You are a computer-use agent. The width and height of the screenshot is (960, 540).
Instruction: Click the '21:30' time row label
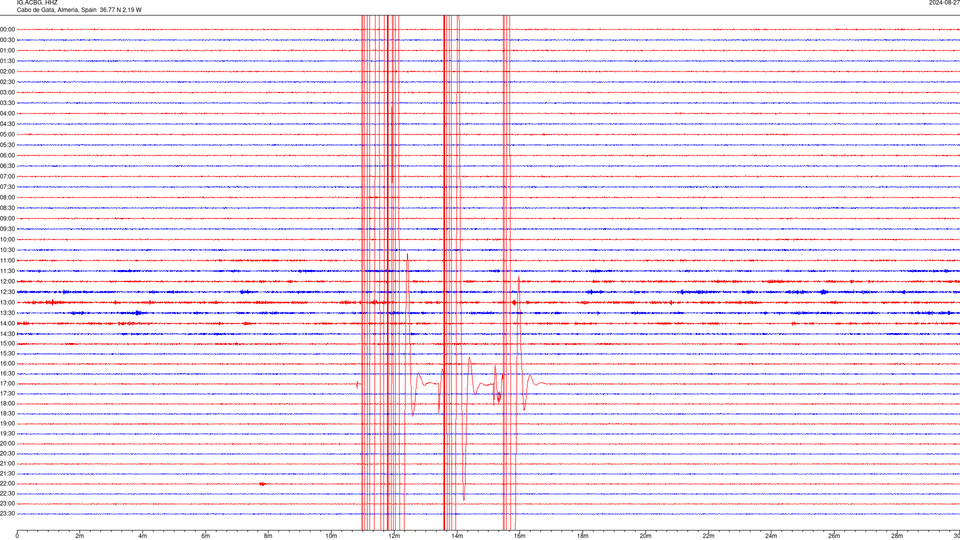pyautogui.click(x=7, y=474)
